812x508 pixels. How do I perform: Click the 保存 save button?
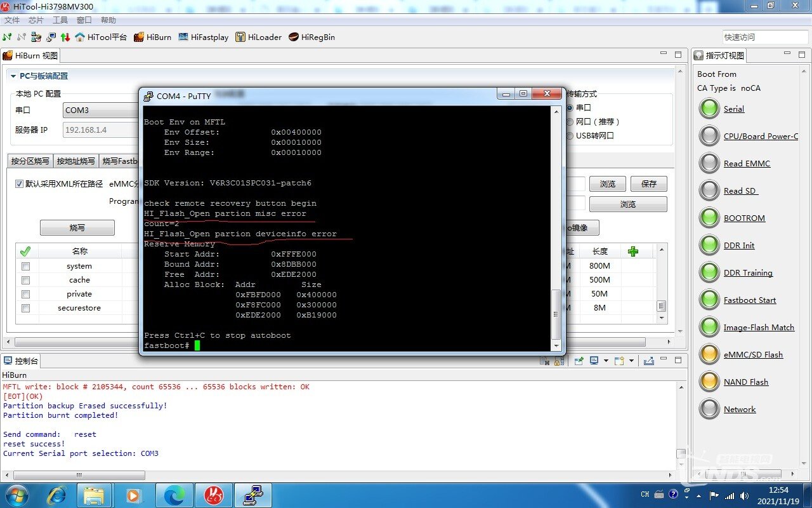click(649, 184)
